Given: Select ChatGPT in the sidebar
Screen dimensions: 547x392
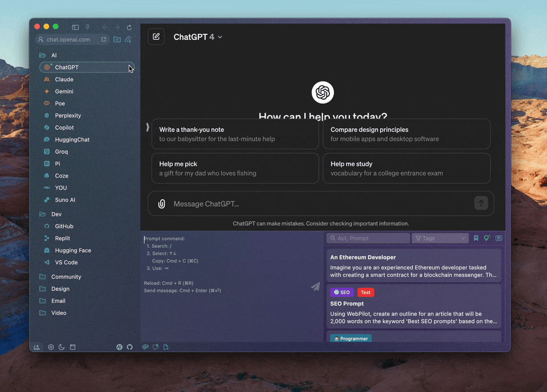Looking at the screenshot, I should [x=87, y=67].
